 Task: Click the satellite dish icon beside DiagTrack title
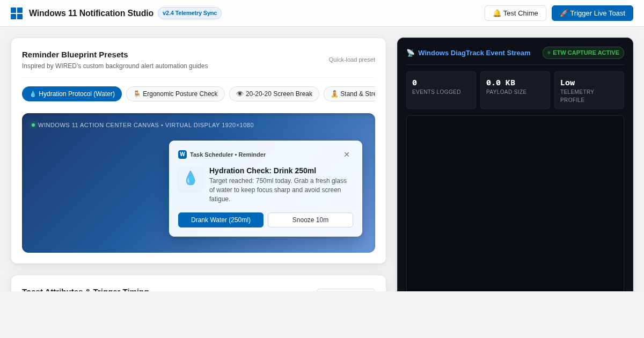tap(411, 53)
